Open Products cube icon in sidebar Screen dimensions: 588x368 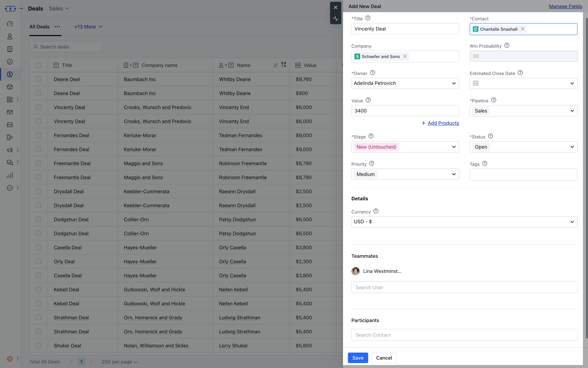coord(10,87)
